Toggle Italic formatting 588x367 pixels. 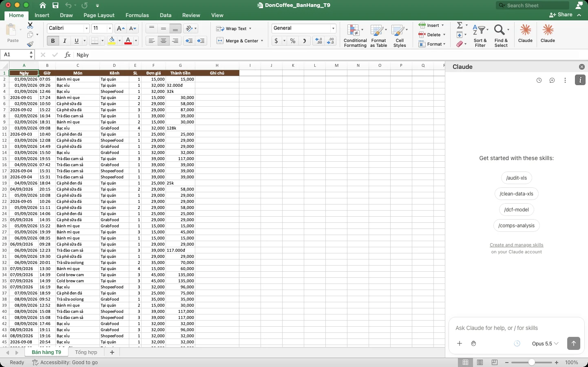[64, 41]
